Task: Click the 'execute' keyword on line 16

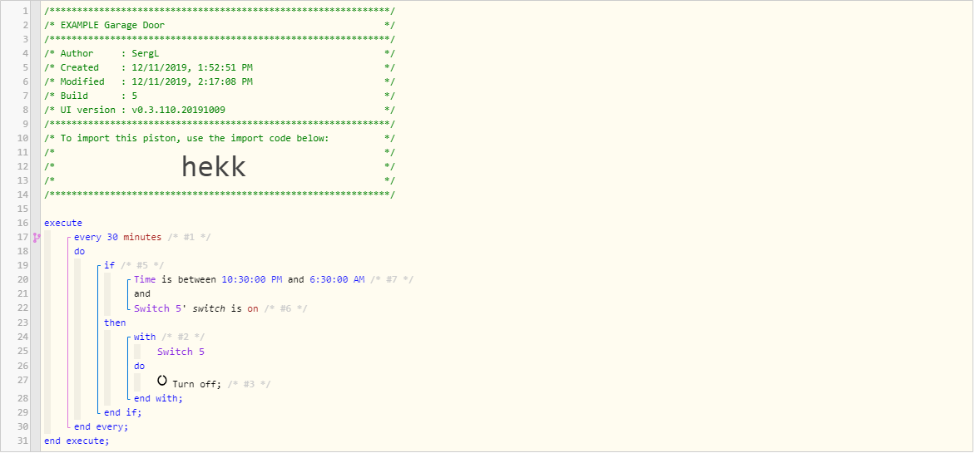Action: point(63,223)
